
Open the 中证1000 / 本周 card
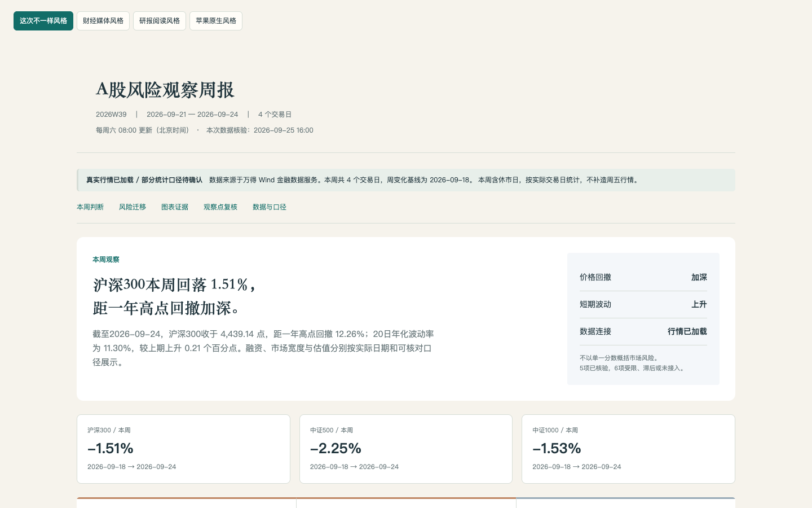click(628, 449)
